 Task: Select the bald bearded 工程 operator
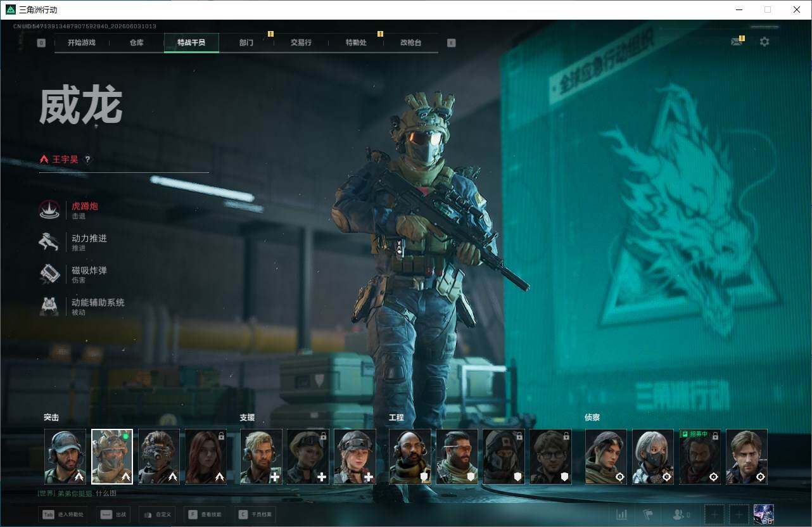pyautogui.click(x=410, y=457)
